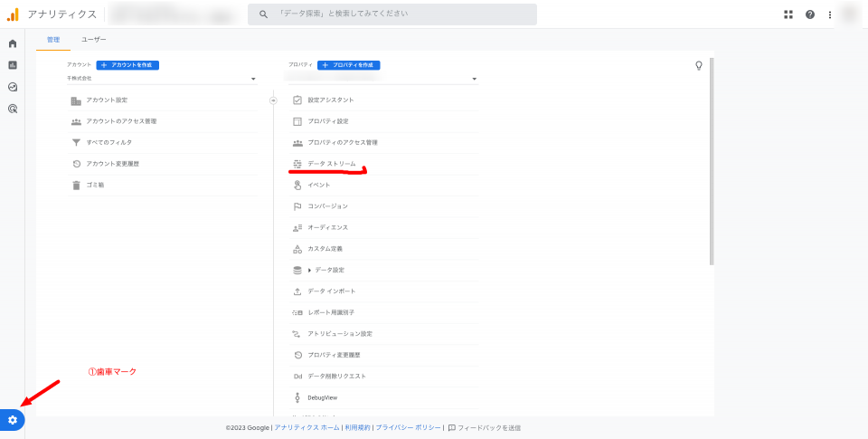
Task: Click the アカウント変更履歴 history icon
Action: 76,164
